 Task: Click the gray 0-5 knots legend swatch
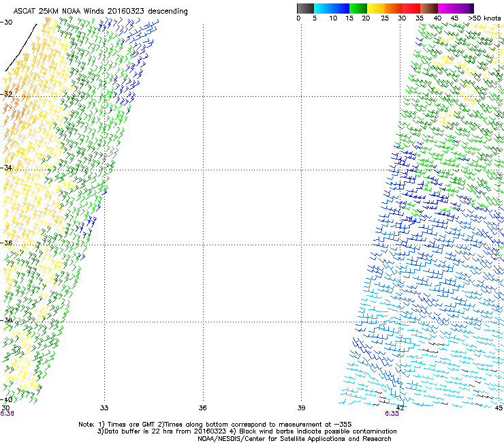[x=305, y=8]
